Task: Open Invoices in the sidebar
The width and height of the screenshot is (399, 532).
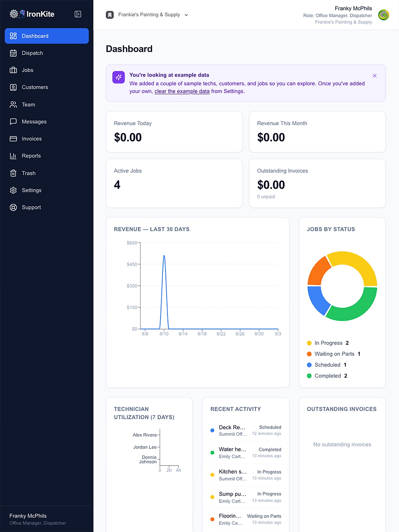Action: [47, 139]
